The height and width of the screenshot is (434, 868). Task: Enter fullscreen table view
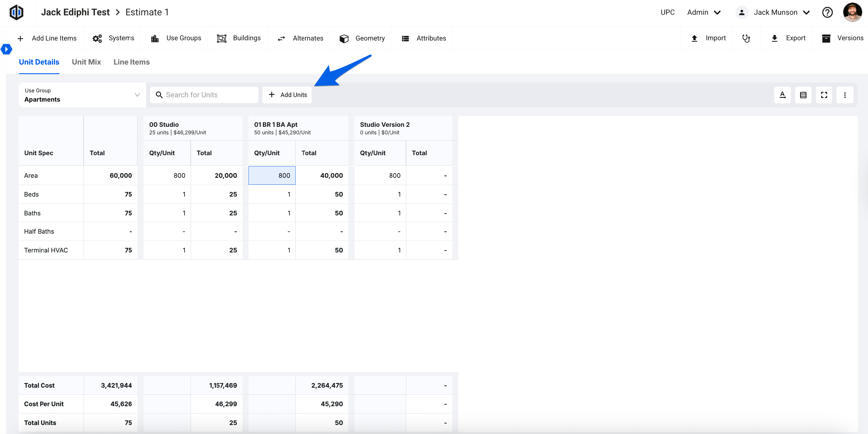click(x=824, y=95)
